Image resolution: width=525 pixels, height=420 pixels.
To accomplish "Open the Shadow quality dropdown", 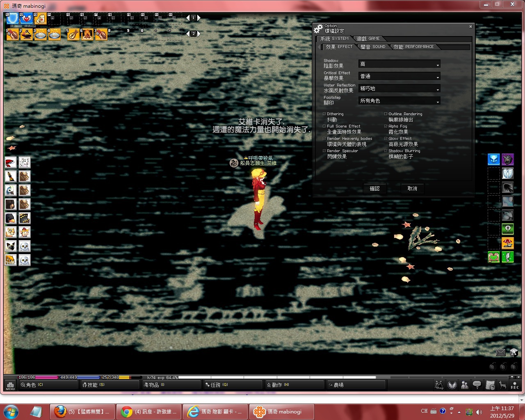I will [399, 64].
